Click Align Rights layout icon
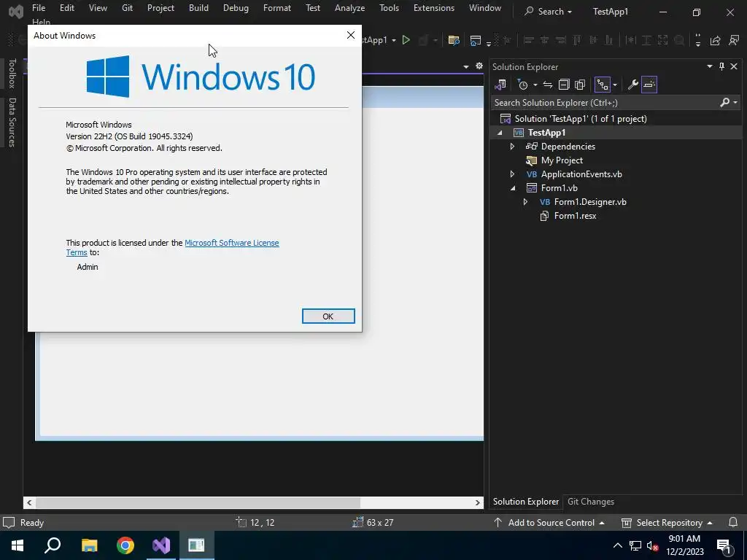 561,41
